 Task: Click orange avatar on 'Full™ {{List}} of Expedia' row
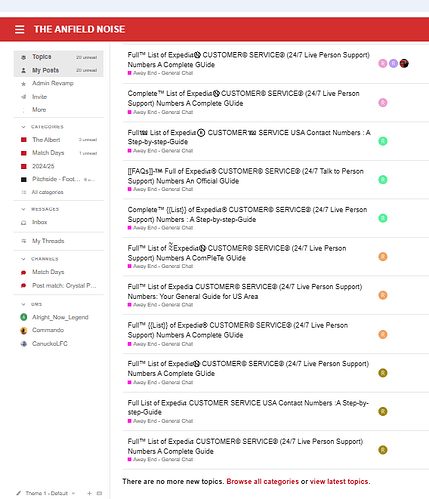383,334
